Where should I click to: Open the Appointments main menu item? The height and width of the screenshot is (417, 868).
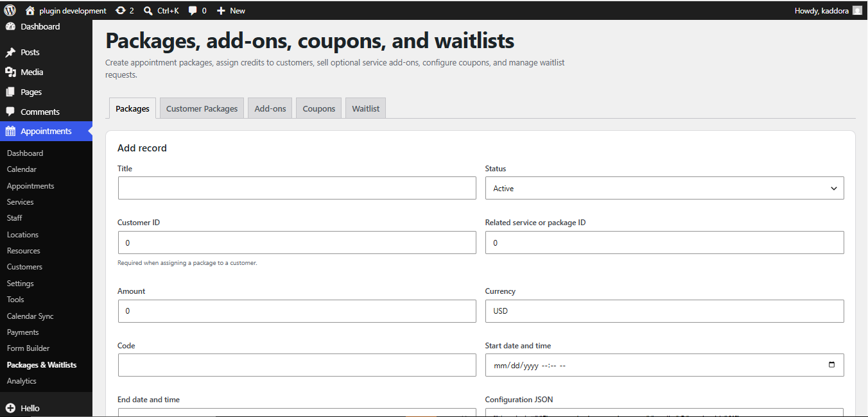point(46,131)
